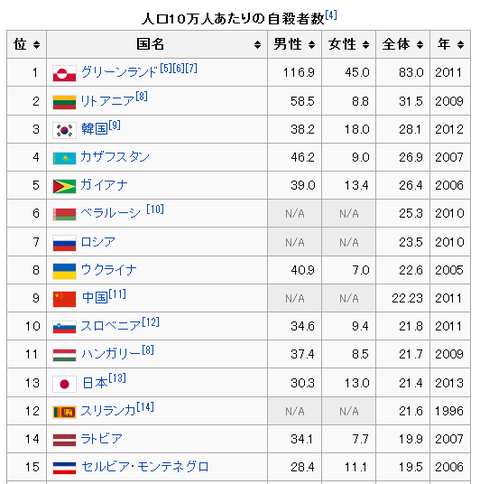Click the 国名 column header text
Image resolution: width=480 pixels, height=484 pixels.
[150, 44]
